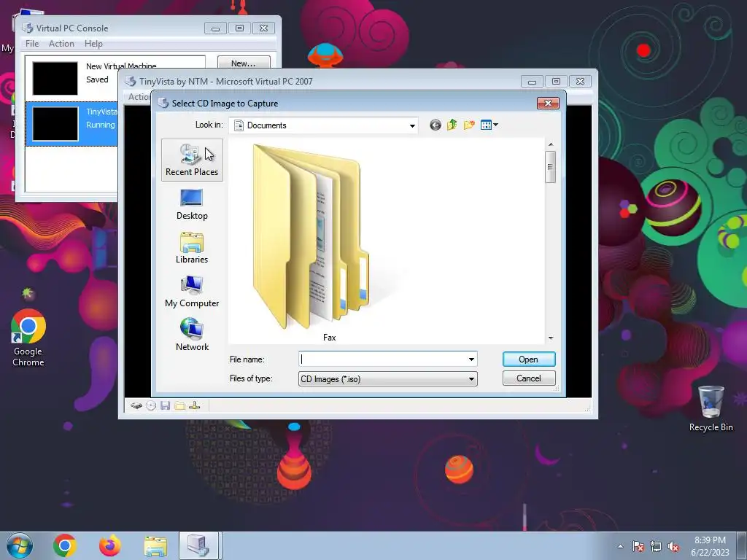Image resolution: width=747 pixels, height=560 pixels.
Task: Open Help menu in Virtual PC Console
Action: pyautogui.click(x=93, y=44)
